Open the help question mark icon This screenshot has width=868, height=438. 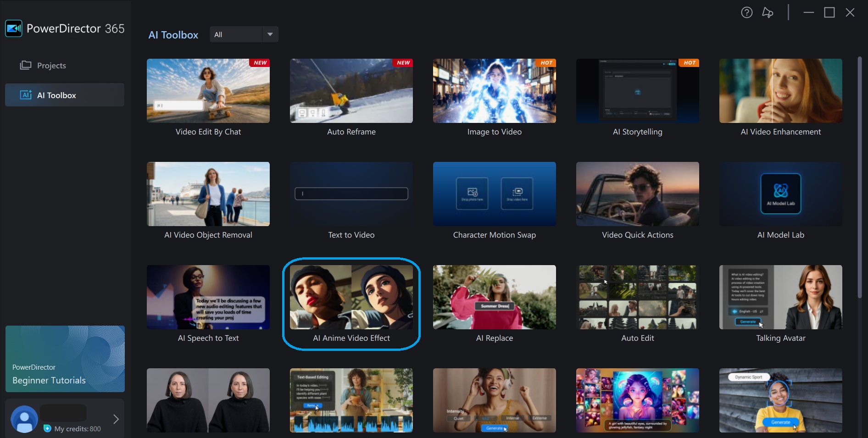[747, 12]
